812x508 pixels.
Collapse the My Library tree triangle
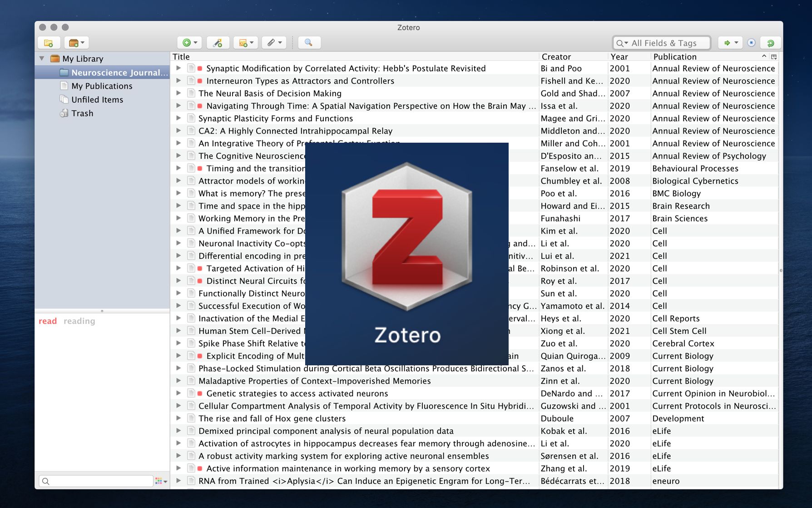(x=42, y=59)
